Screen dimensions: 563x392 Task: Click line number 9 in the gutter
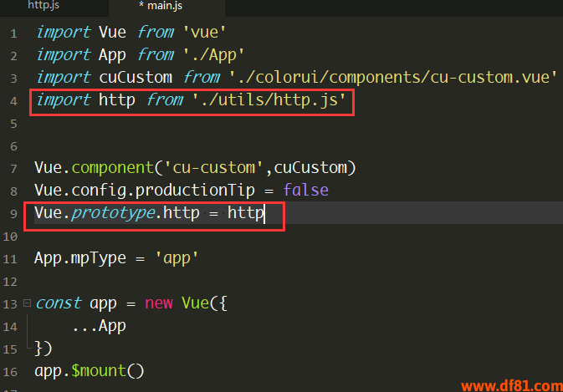click(13, 214)
